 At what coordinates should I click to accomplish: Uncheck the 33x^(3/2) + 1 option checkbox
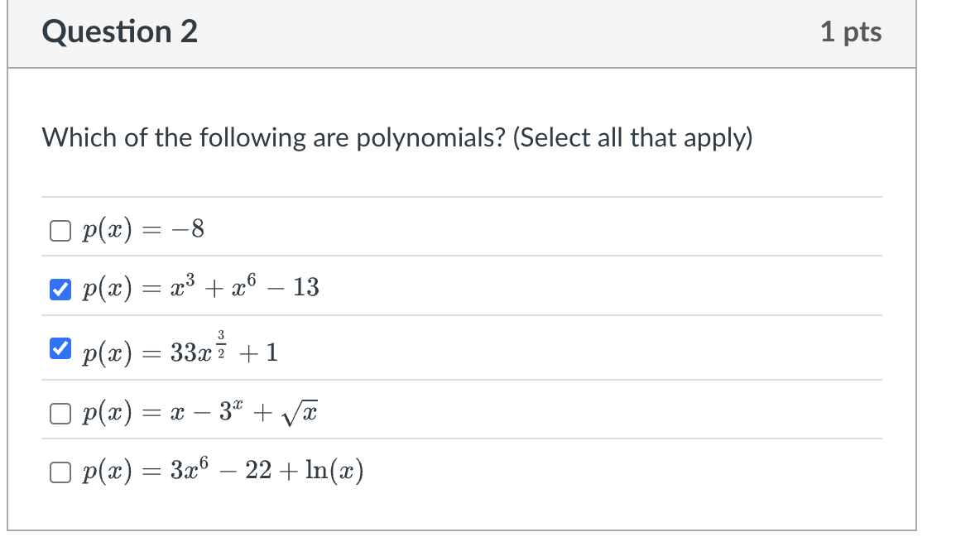pyautogui.click(x=60, y=348)
